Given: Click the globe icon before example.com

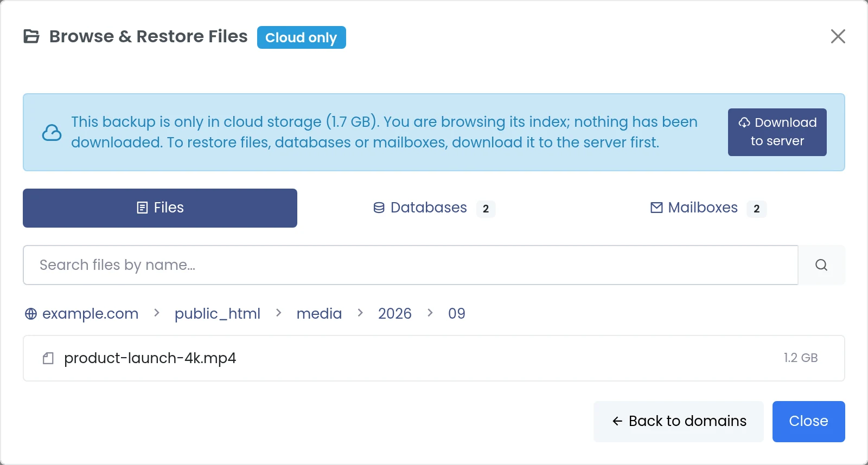Looking at the screenshot, I should coord(31,314).
